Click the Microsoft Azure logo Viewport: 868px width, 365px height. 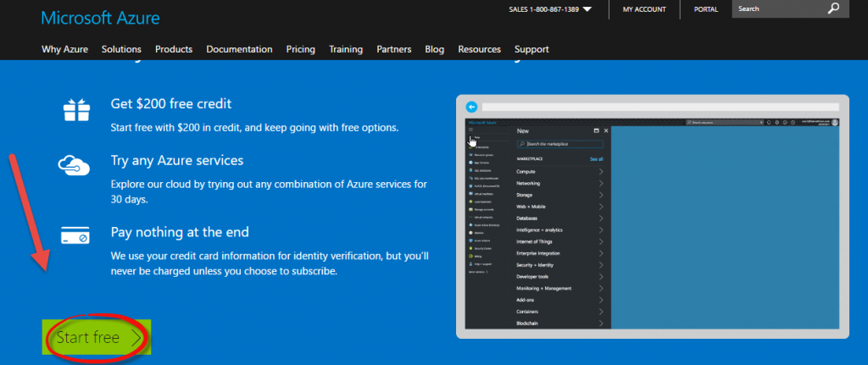point(100,19)
